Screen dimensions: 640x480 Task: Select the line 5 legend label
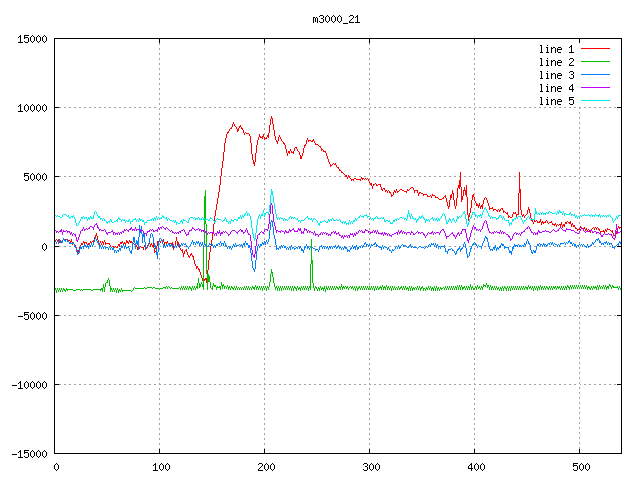(x=556, y=101)
